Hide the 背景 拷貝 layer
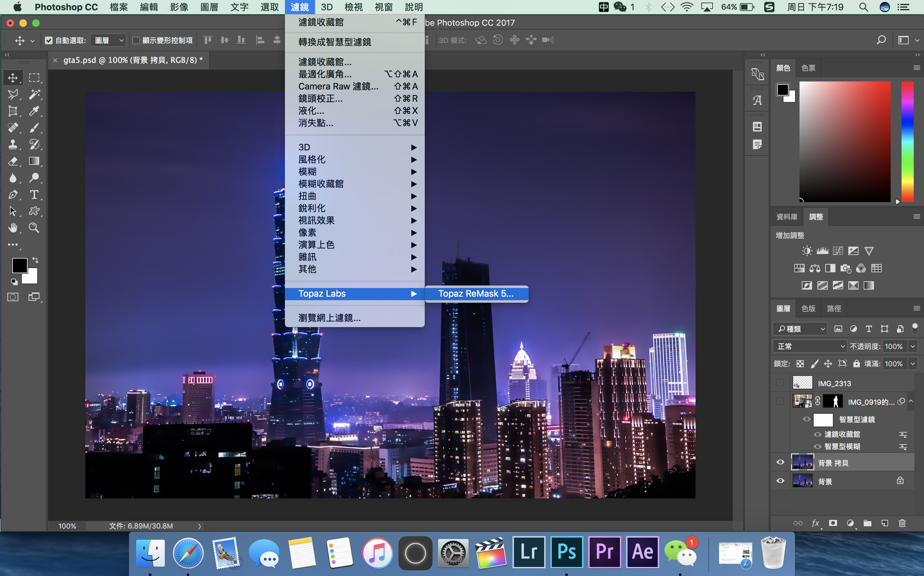The height and width of the screenshot is (576, 924). point(780,462)
